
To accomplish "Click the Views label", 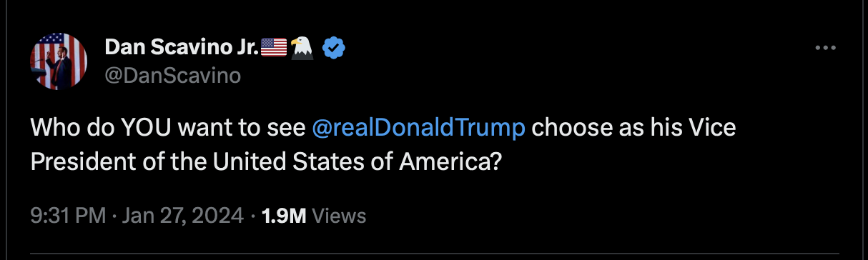I will (340, 216).
